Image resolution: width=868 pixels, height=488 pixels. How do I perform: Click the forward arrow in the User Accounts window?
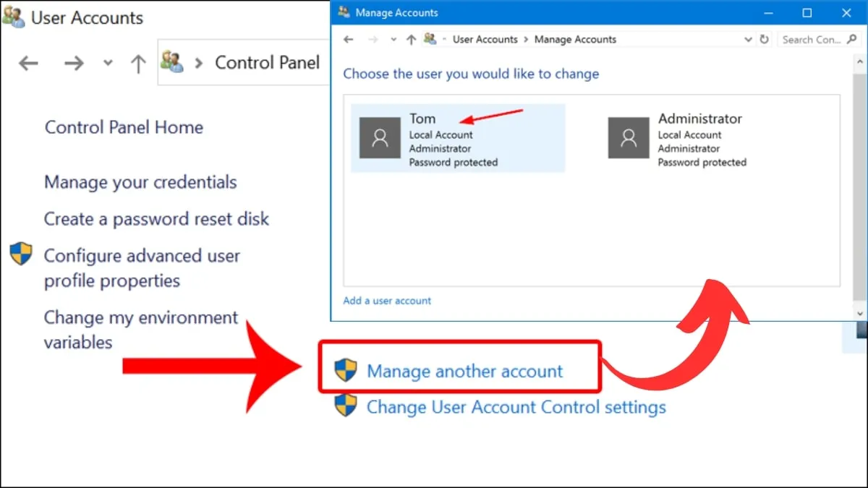[74, 64]
